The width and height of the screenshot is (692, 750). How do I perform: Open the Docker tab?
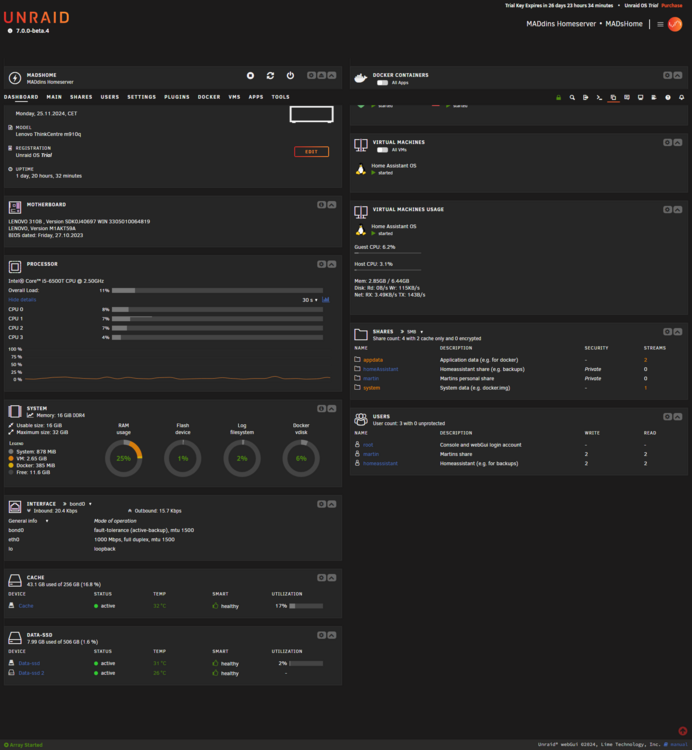click(x=209, y=97)
